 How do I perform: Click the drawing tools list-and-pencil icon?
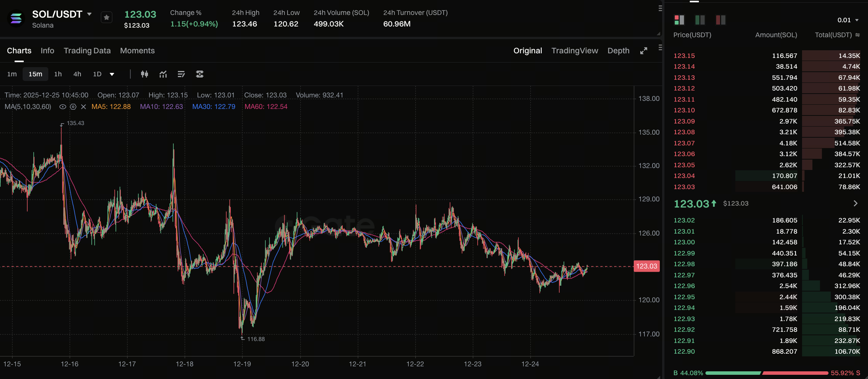(x=181, y=74)
